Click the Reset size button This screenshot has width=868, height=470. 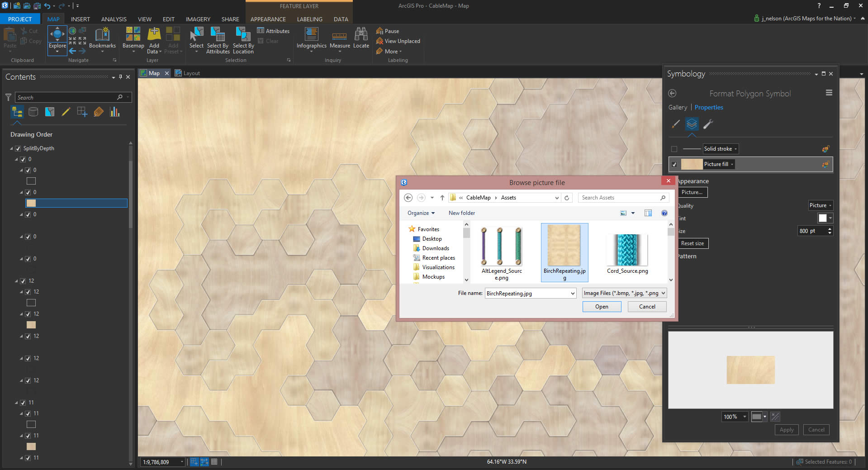point(692,243)
